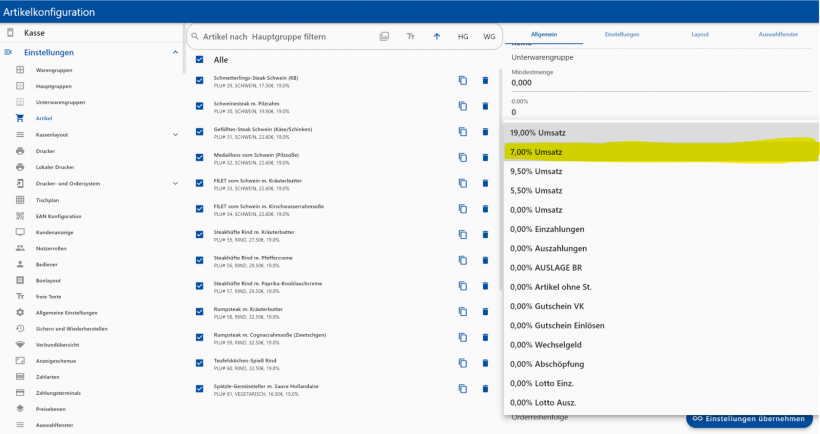Select 7,00% Umsatz from dropdown list
The height and width of the screenshot is (434, 820).
click(661, 152)
